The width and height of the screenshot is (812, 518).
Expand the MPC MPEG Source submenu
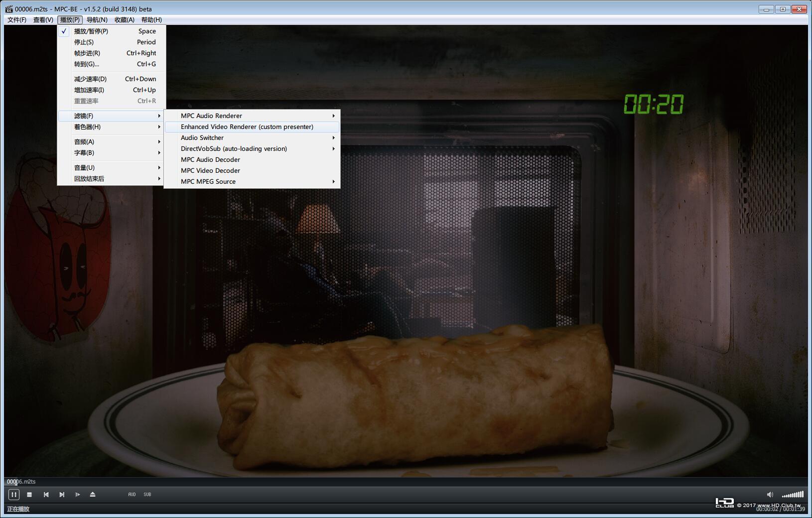coord(252,181)
